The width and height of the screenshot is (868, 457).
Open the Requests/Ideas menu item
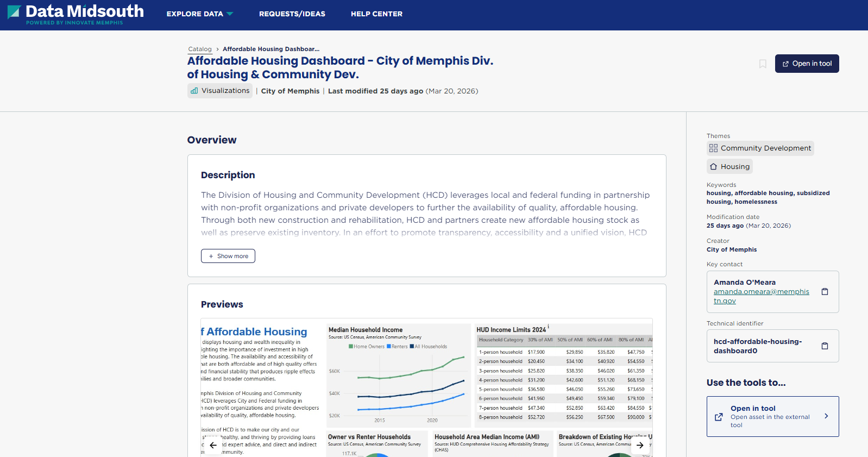(292, 14)
